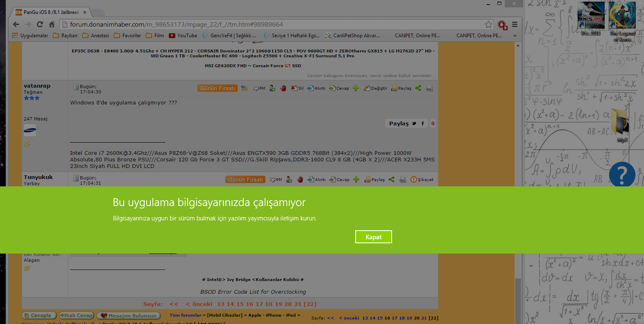644x324 pixels.
Task: Send a PM to vatanrap
Action: pyautogui.click(x=259, y=88)
